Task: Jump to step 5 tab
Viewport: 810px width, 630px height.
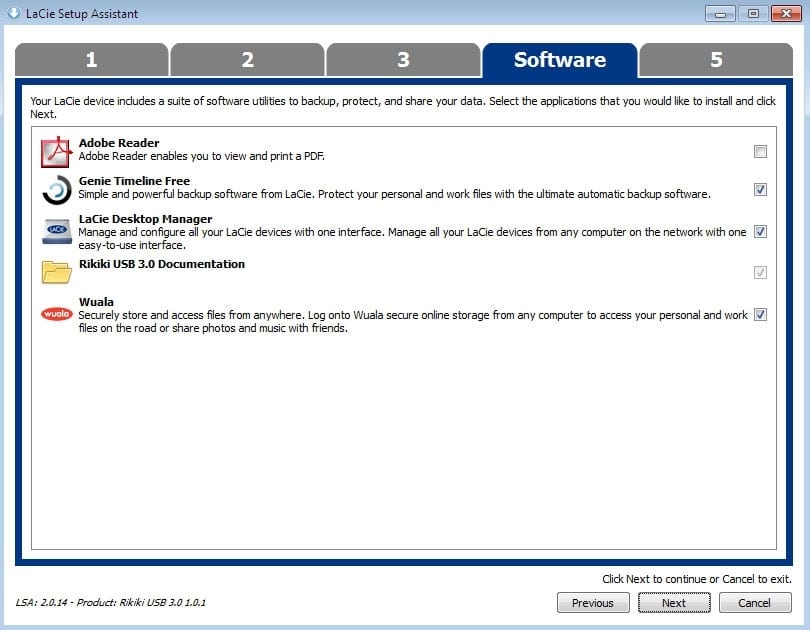Action: (x=716, y=60)
